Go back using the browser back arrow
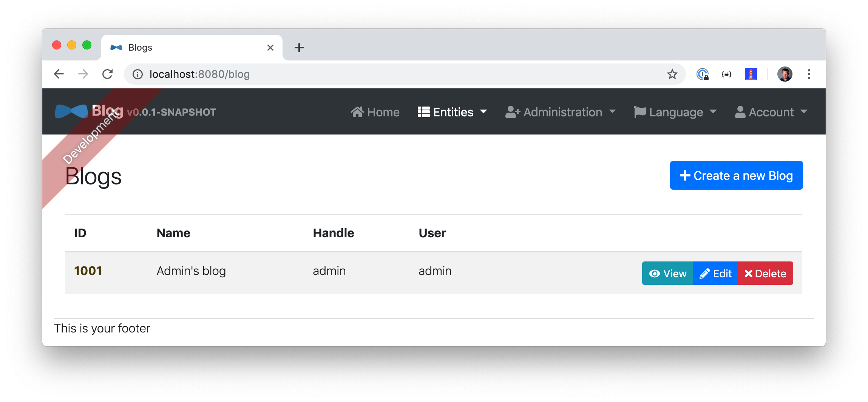 (x=59, y=74)
